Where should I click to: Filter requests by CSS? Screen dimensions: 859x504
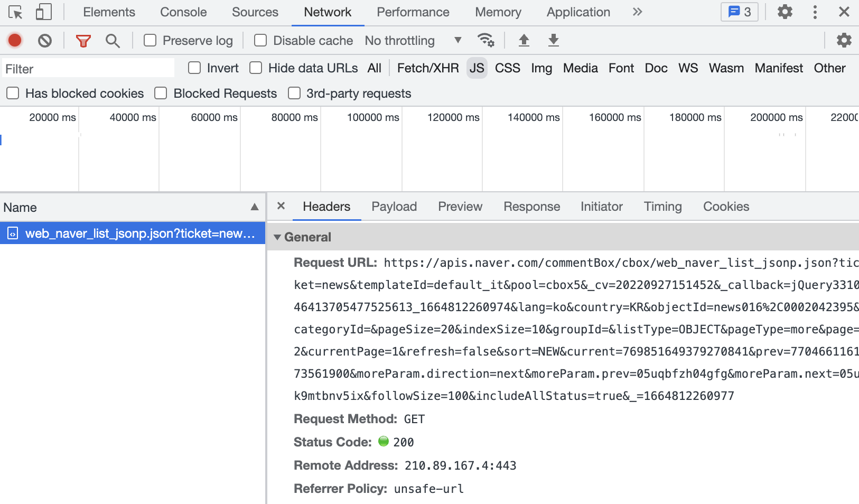508,68
